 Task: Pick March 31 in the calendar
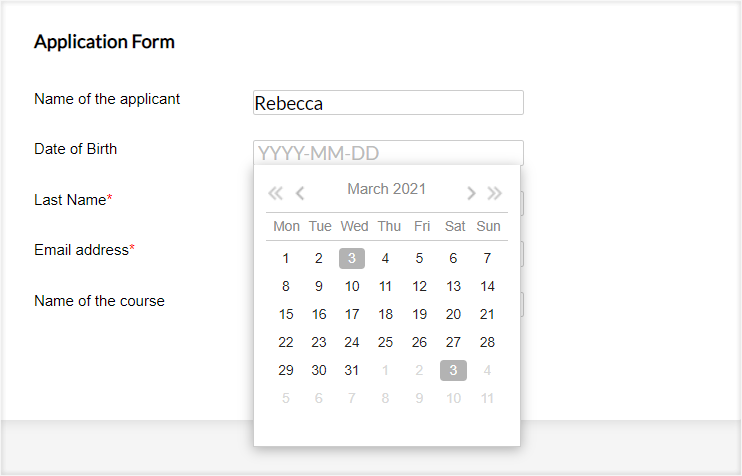(352, 370)
